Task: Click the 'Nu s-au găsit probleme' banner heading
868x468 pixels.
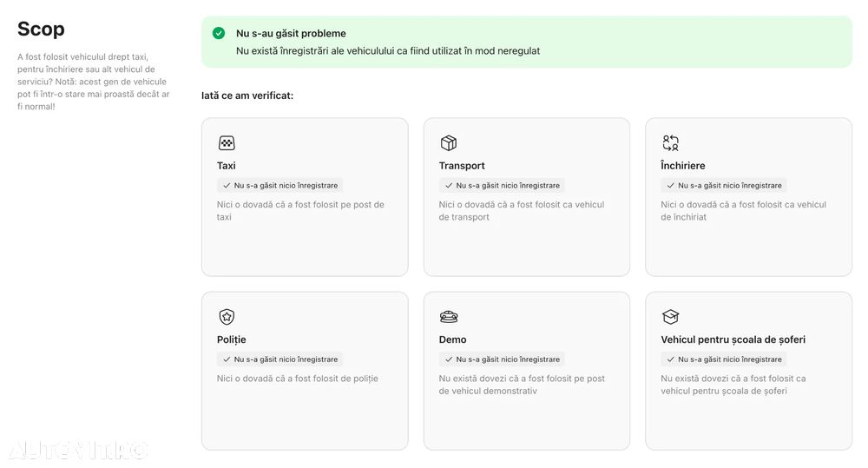Action: click(291, 33)
